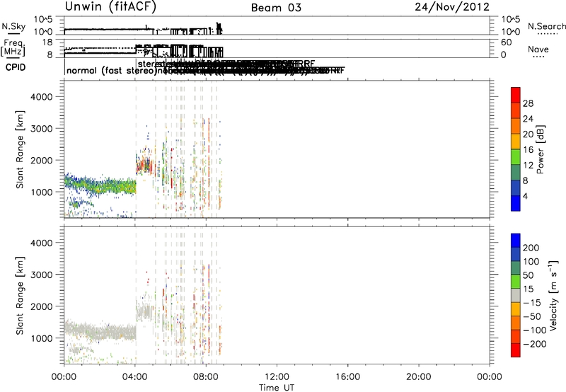The width and height of the screenshot is (566, 392).
Task: Click the blue top segment of velocity colorbar
Action: pos(516,241)
